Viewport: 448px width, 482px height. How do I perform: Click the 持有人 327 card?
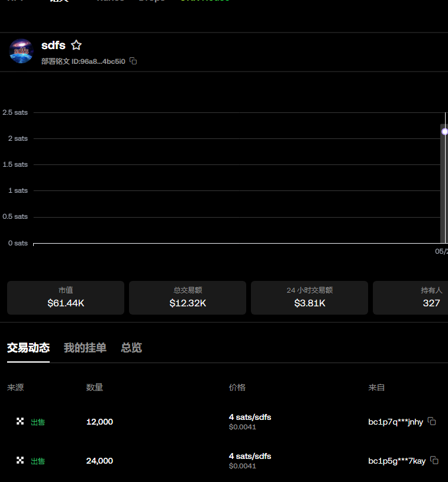pos(411,297)
